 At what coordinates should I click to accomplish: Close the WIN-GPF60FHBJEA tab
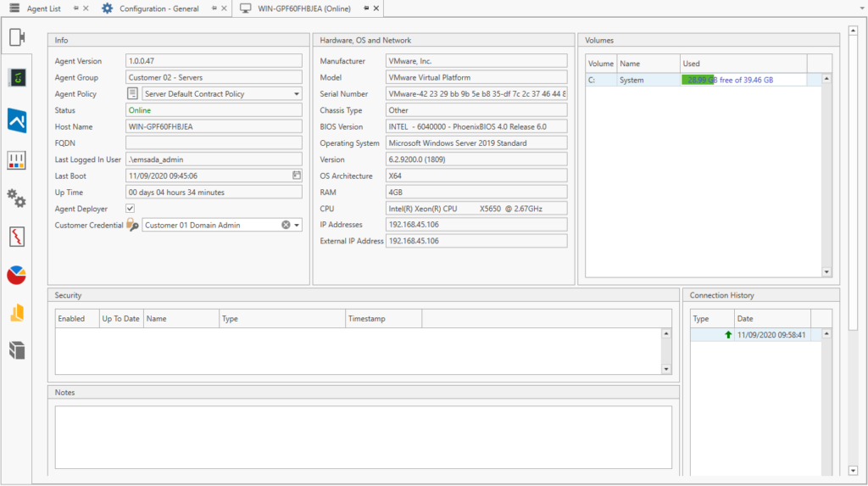coord(376,8)
